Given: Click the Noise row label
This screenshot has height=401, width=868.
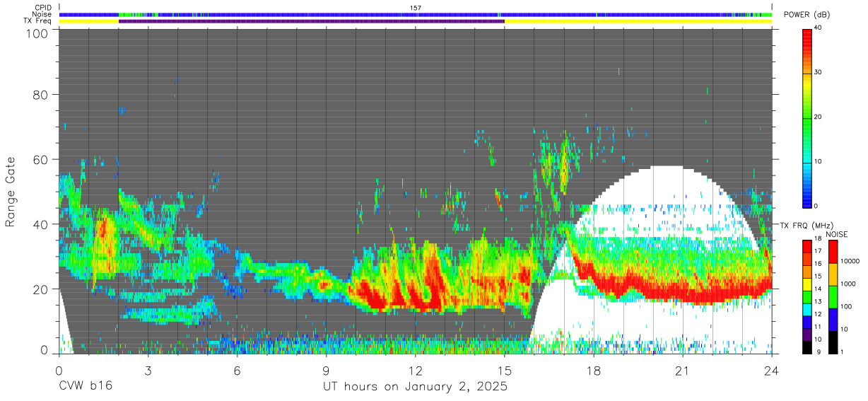Looking at the screenshot, I should [x=43, y=14].
